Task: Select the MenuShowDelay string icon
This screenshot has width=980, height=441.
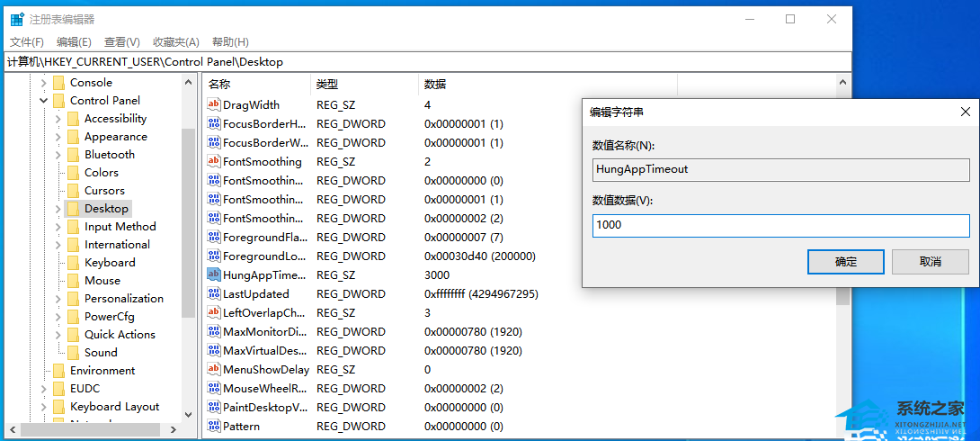Action: [214, 369]
